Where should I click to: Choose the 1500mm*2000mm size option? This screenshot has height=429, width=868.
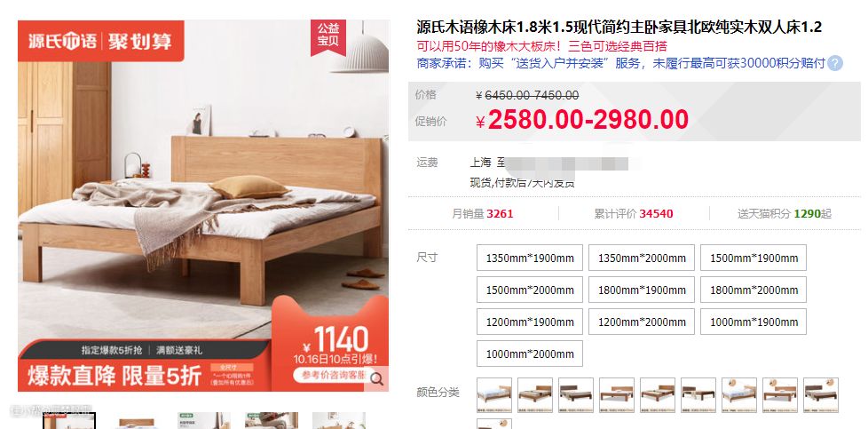(x=530, y=290)
